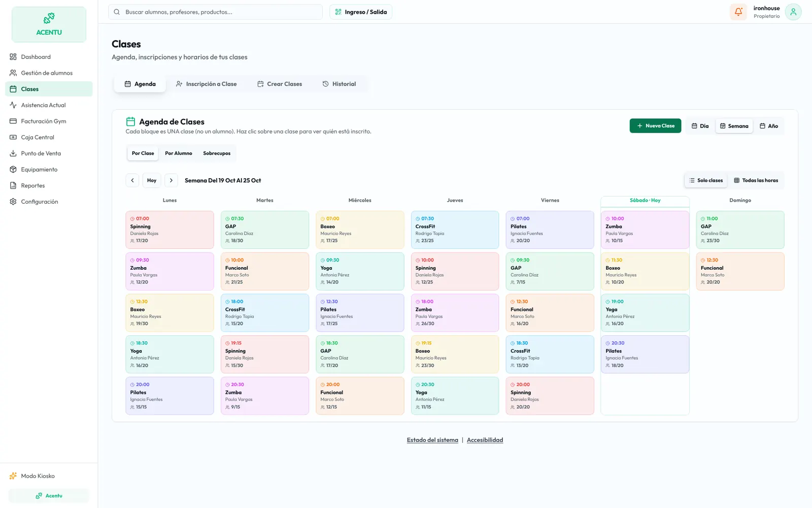The image size is (812, 508).
Task: Switch calendar to Año view
Action: pos(768,126)
